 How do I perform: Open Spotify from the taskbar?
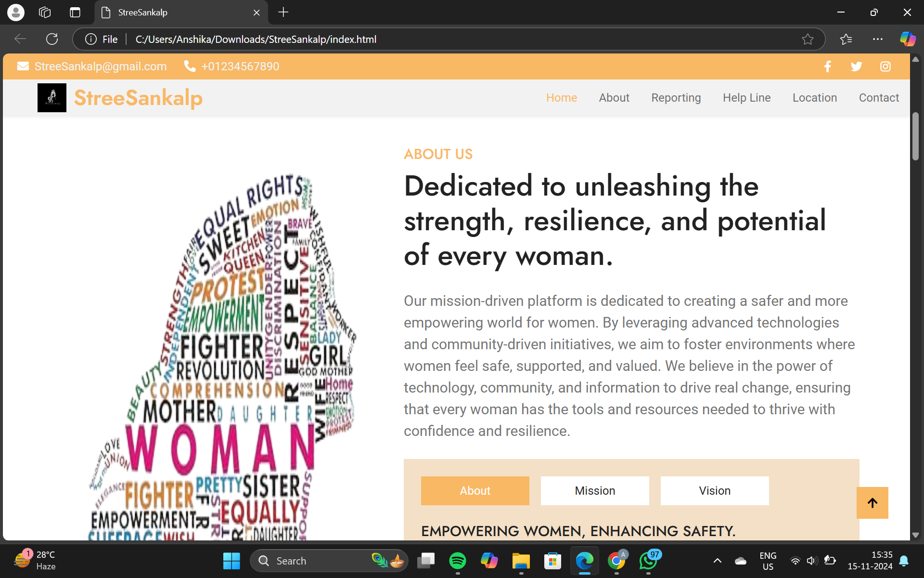457,561
